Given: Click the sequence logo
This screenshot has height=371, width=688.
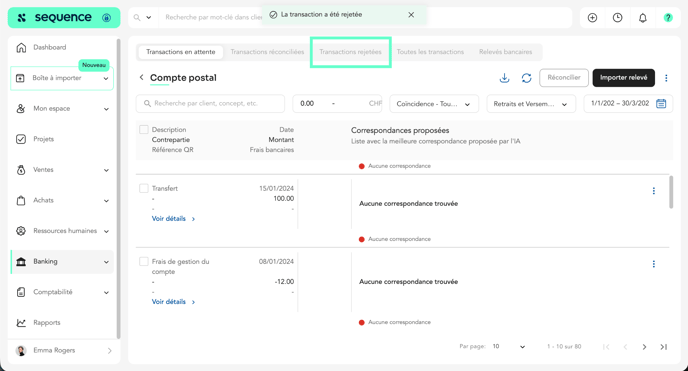Looking at the screenshot, I should click(54, 18).
